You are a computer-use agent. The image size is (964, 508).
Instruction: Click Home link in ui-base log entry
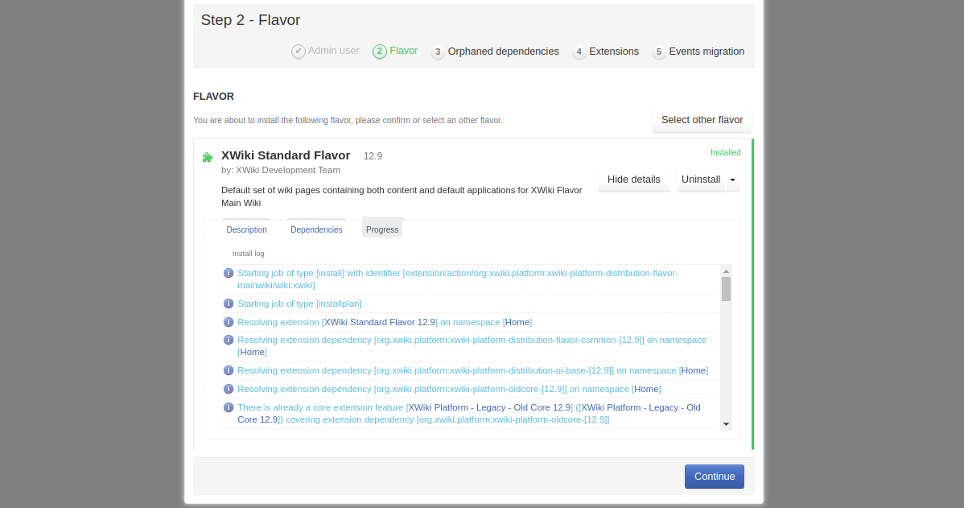point(693,371)
